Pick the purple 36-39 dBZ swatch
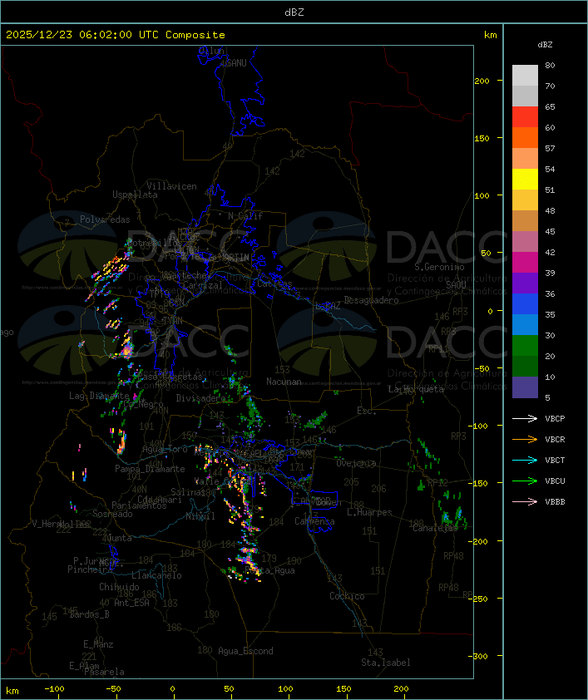Viewport: 588px width, 700px height. [525, 283]
